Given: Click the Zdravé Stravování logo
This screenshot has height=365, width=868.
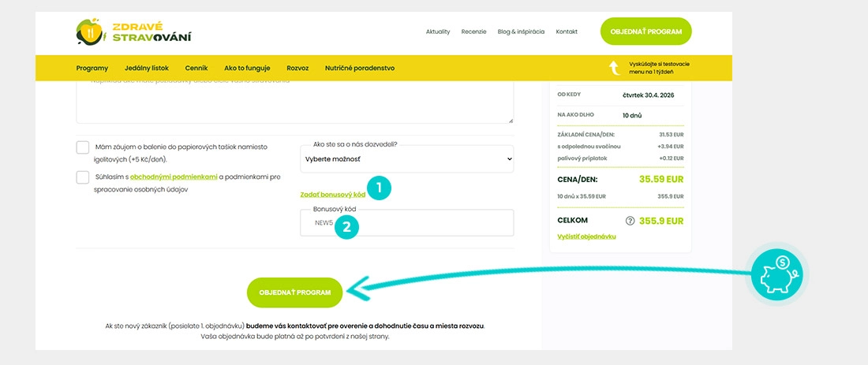Looking at the screenshot, I should pyautogui.click(x=133, y=32).
